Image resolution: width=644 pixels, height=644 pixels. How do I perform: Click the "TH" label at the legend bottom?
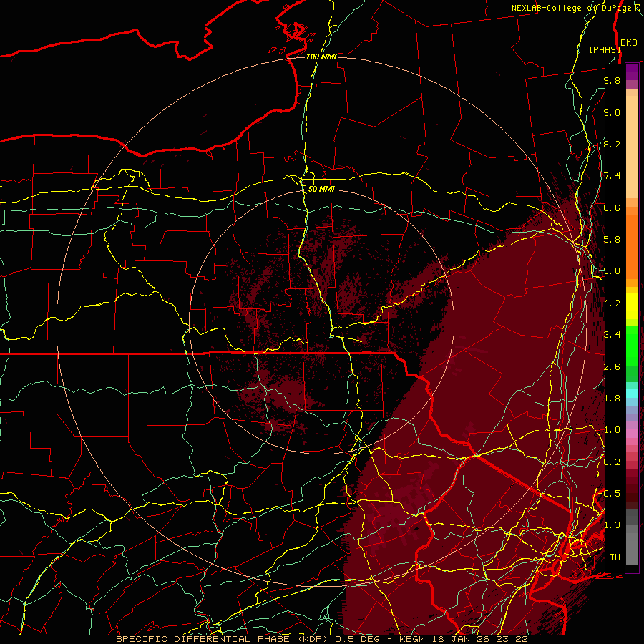[615, 557]
